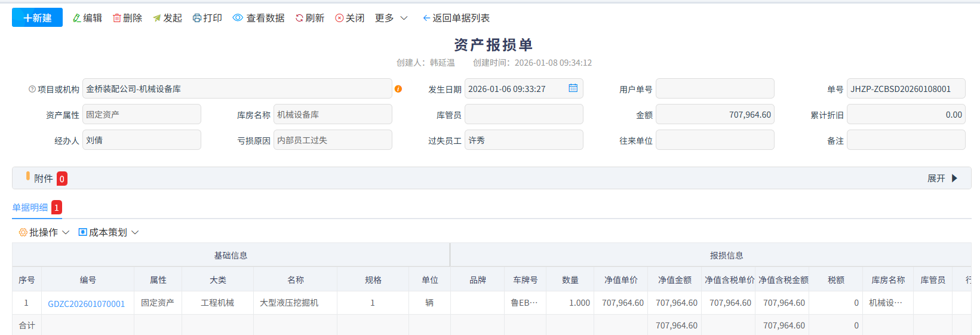Expand the 附件 panel with 展开
980x335 pixels.
point(942,179)
